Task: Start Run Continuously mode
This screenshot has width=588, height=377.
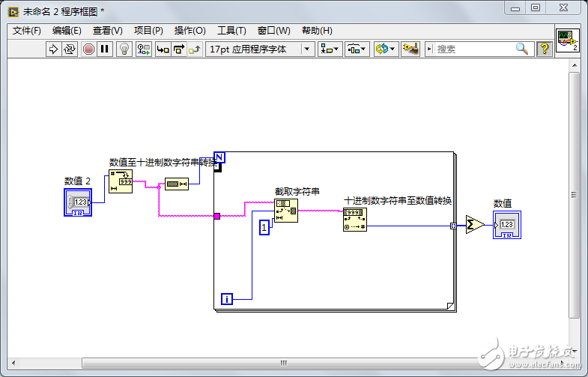Action: tap(70, 49)
